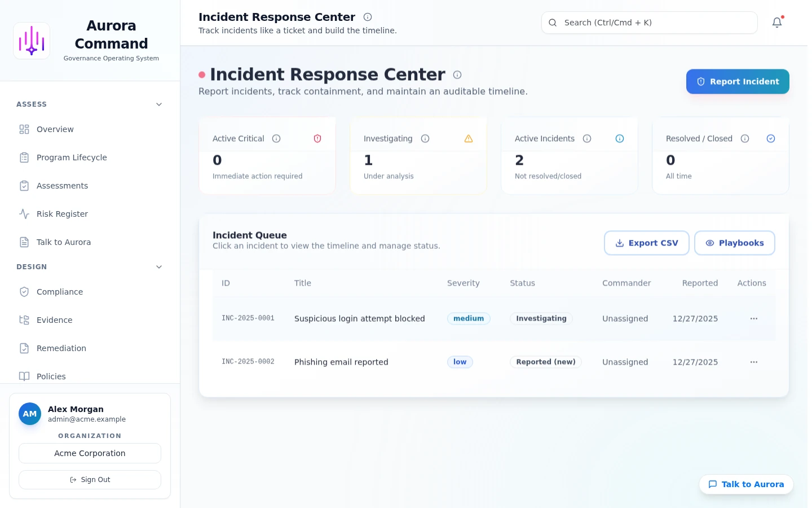This screenshot has height=508, width=812.
Task: Collapse the ASSESS sidebar section
Action: coord(159,104)
